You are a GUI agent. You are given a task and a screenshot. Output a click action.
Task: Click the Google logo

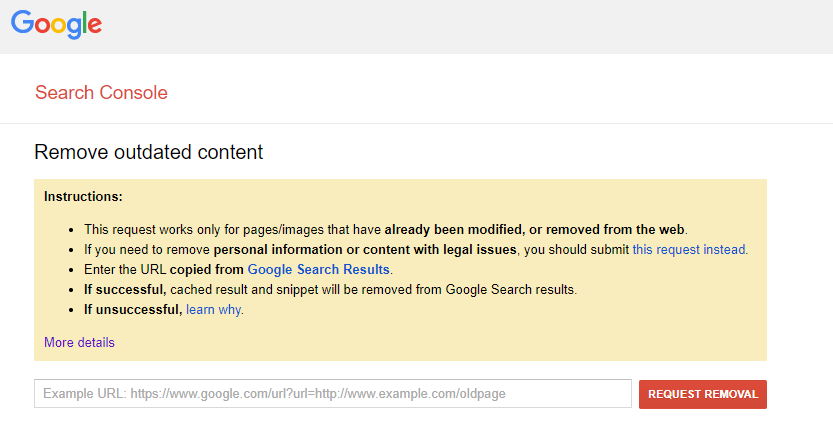pyautogui.click(x=57, y=26)
